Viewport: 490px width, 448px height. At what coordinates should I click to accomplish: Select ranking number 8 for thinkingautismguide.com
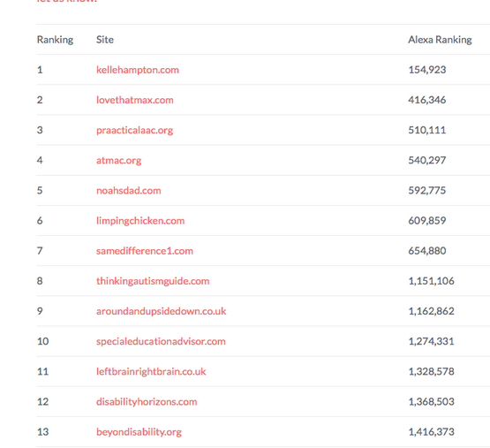40,281
